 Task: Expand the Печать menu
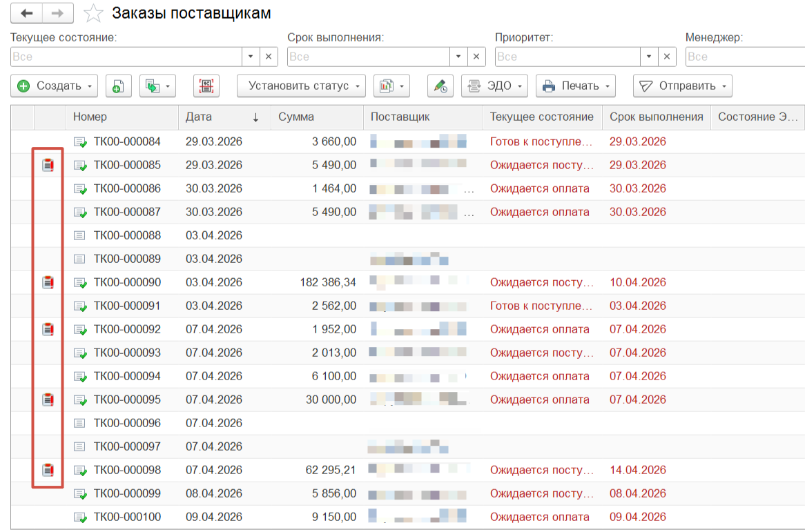[x=608, y=86]
